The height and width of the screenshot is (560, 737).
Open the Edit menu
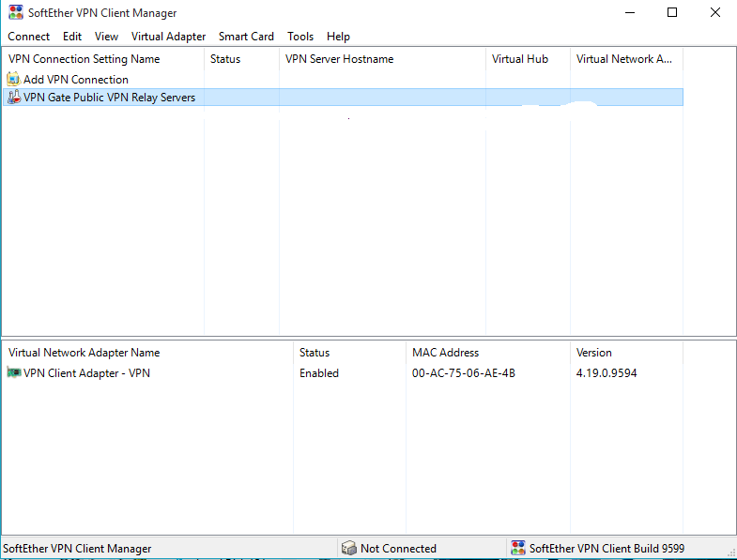pos(72,37)
